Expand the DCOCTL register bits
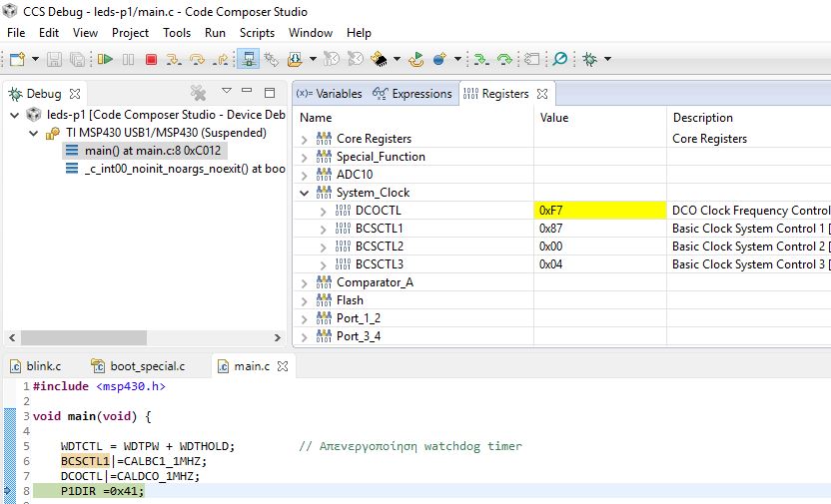Viewport: 831px width, 504px height. click(324, 212)
